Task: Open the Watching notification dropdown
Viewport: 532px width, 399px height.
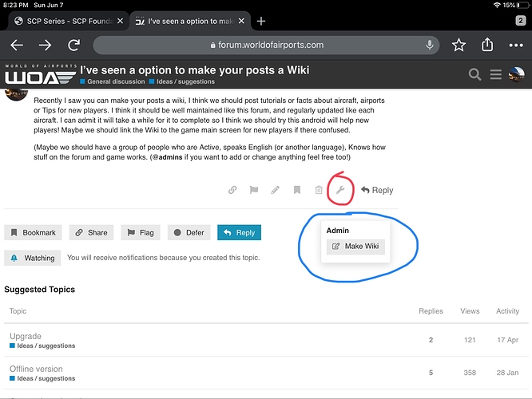Action: tap(32, 258)
